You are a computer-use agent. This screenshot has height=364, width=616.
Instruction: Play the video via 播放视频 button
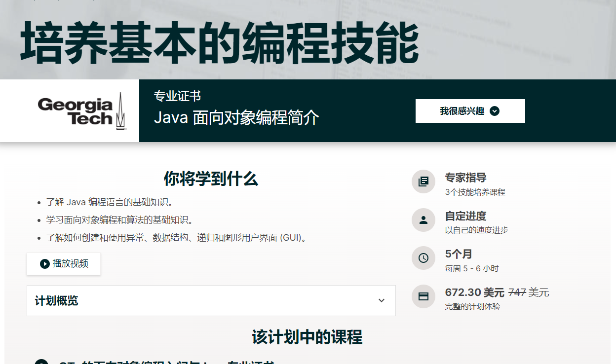click(x=64, y=264)
